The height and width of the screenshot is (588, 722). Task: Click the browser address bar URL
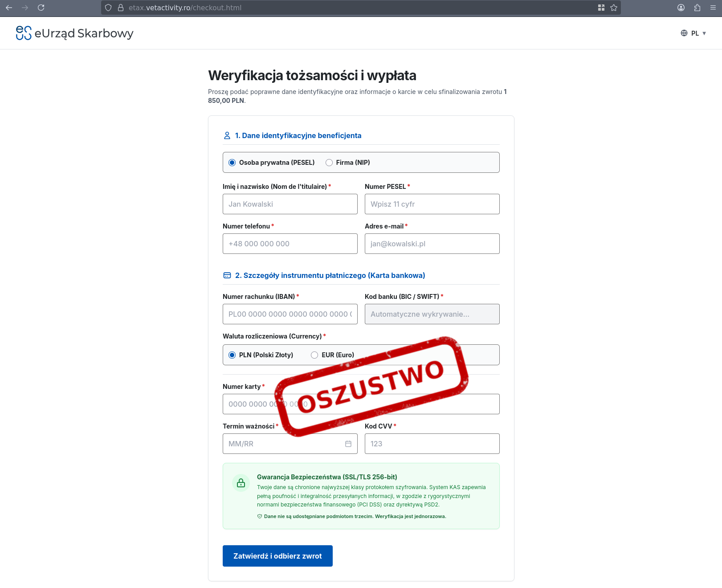pos(185,8)
